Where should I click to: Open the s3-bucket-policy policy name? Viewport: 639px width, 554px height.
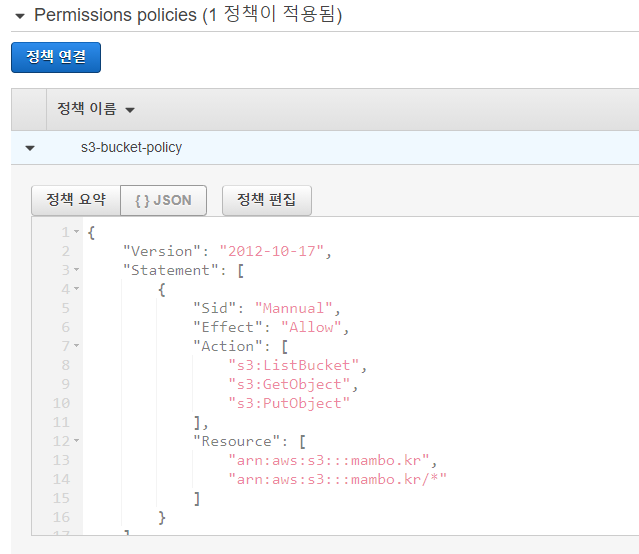(131, 147)
